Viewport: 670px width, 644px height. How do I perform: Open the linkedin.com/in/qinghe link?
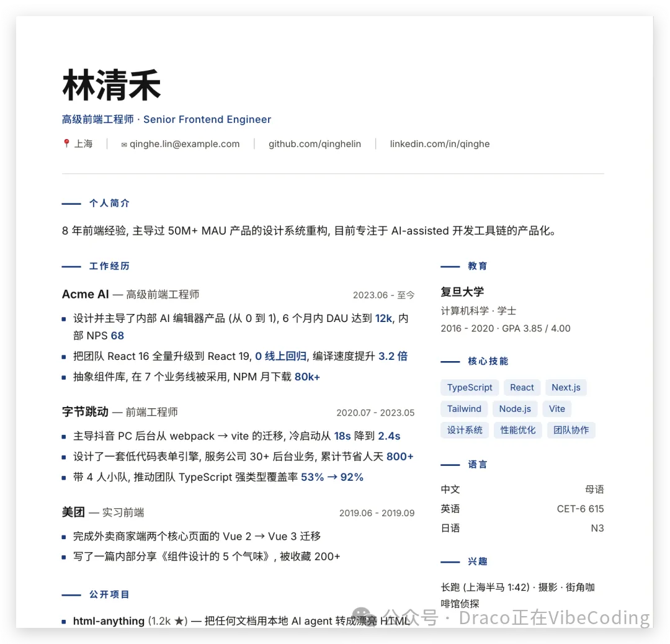440,144
